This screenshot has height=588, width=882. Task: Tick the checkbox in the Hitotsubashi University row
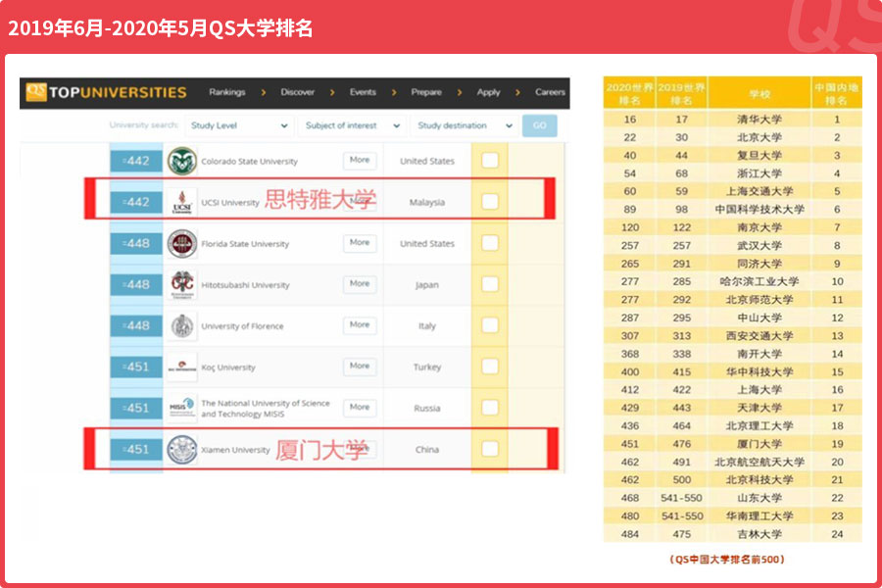(x=490, y=284)
